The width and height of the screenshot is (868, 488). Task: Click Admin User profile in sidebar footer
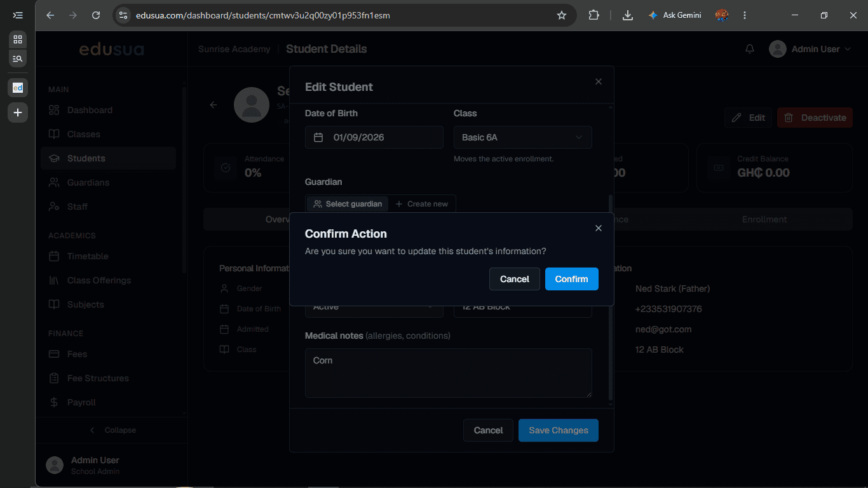point(111,465)
